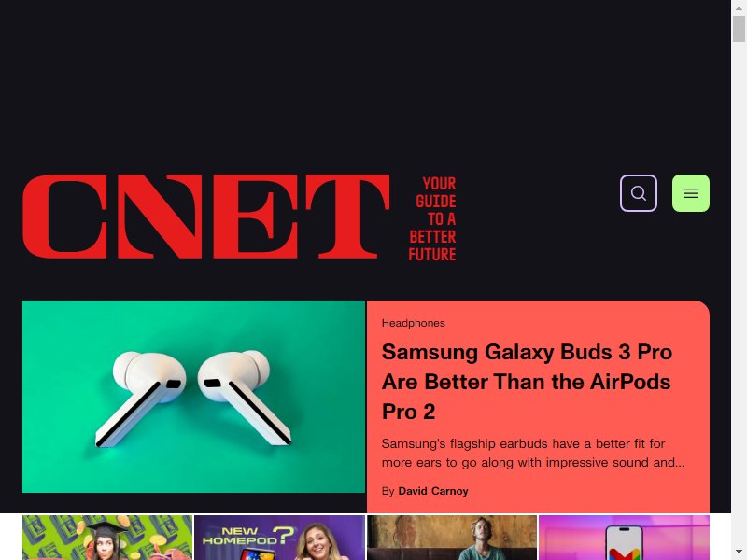Open the Headphones category link
The width and height of the screenshot is (747, 560).
pos(413,323)
